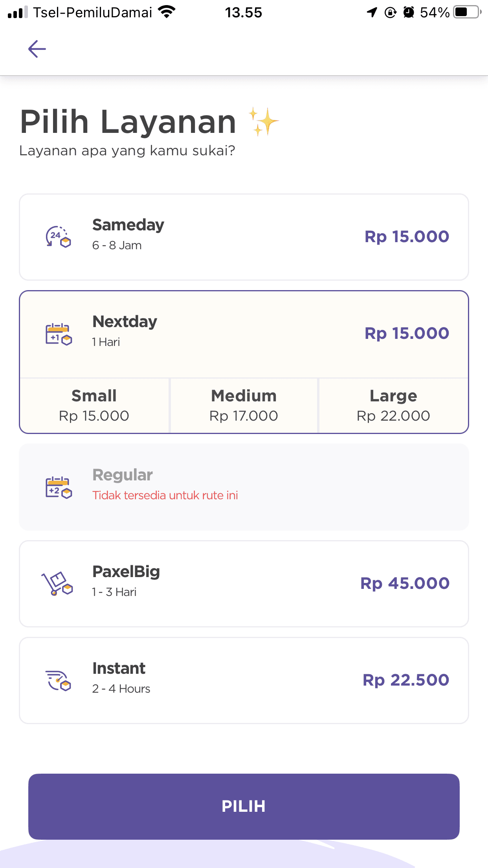This screenshot has height=868, width=488.
Task: Select the PaxelBig 1 - 3 Hari service
Action: (244, 584)
